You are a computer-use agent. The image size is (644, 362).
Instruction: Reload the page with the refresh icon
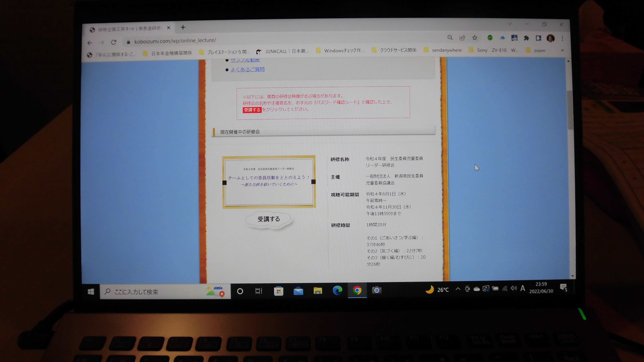point(114,42)
